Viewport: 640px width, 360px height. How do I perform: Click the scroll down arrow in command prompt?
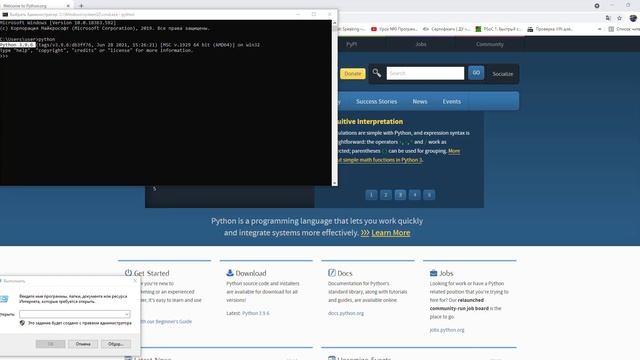coord(335,184)
